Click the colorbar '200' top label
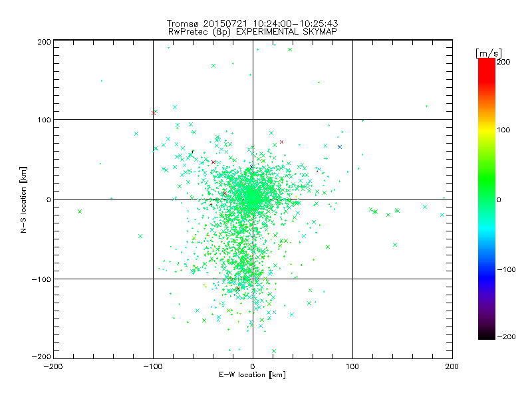532x399 pixels. click(503, 62)
